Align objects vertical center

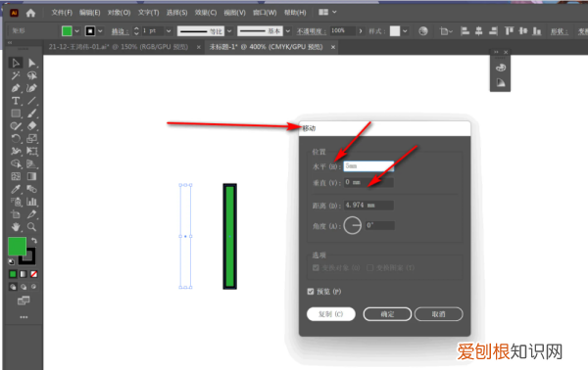point(523,31)
